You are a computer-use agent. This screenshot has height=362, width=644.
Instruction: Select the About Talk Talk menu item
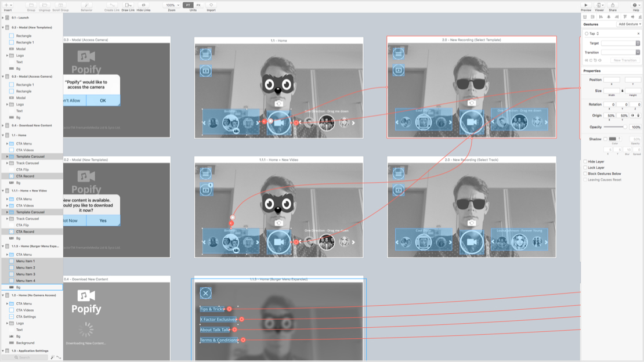coord(215,330)
